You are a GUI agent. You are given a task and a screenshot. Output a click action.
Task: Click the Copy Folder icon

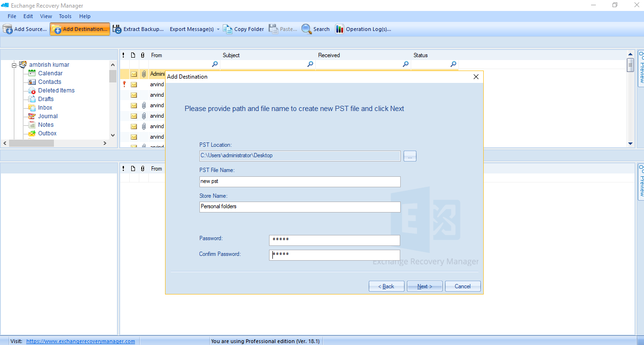pyautogui.click(x=228, y=29)
